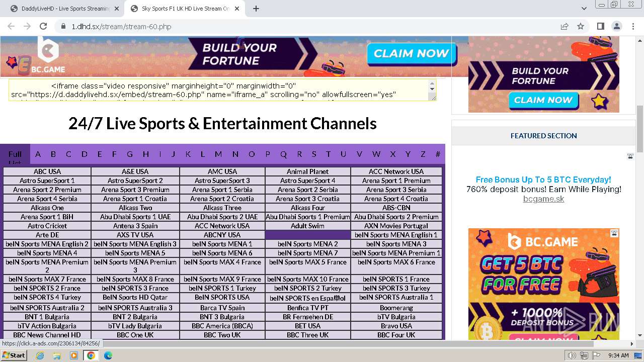Open beIN Sports MAX 10 France channel
The width and height of the screenshot is (644, 362).
point(307,279)
